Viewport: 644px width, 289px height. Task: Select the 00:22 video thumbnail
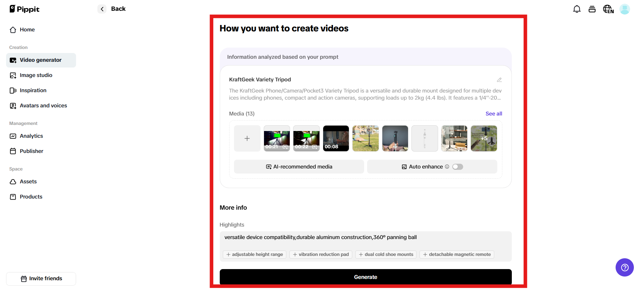306,138
